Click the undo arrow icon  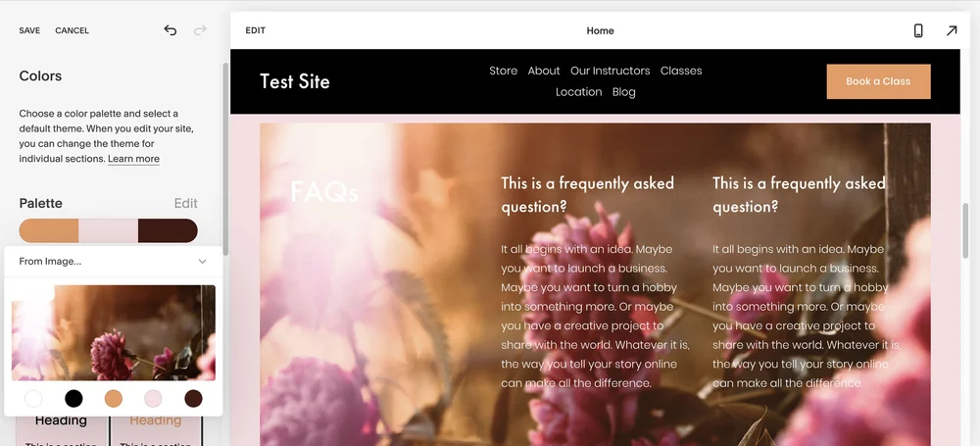[170, 30]
